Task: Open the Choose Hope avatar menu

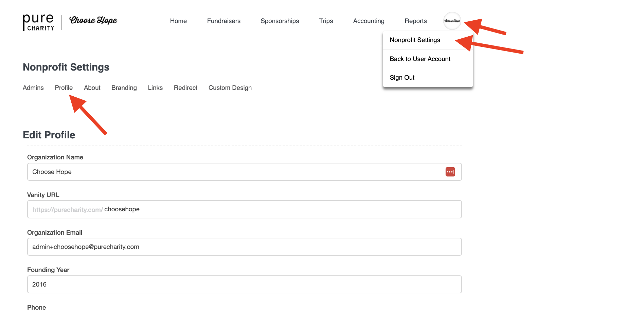Action: pyautogui.click(x=452, y=21)
